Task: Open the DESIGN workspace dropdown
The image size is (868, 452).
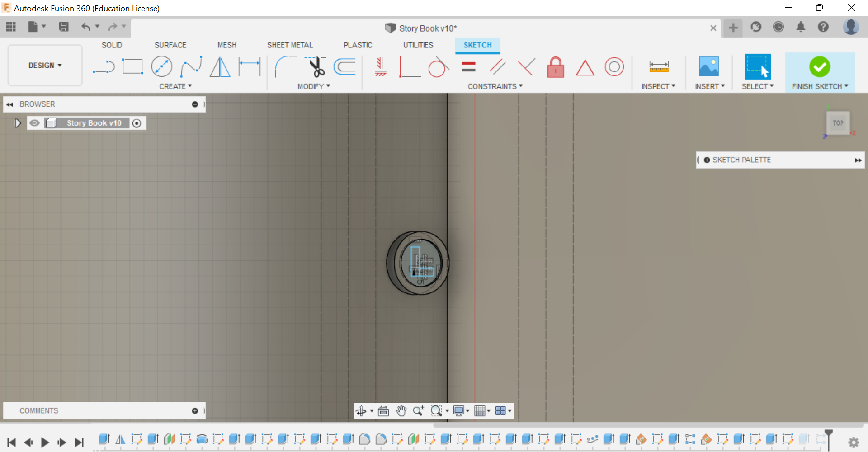Action: tap(45, 66)
